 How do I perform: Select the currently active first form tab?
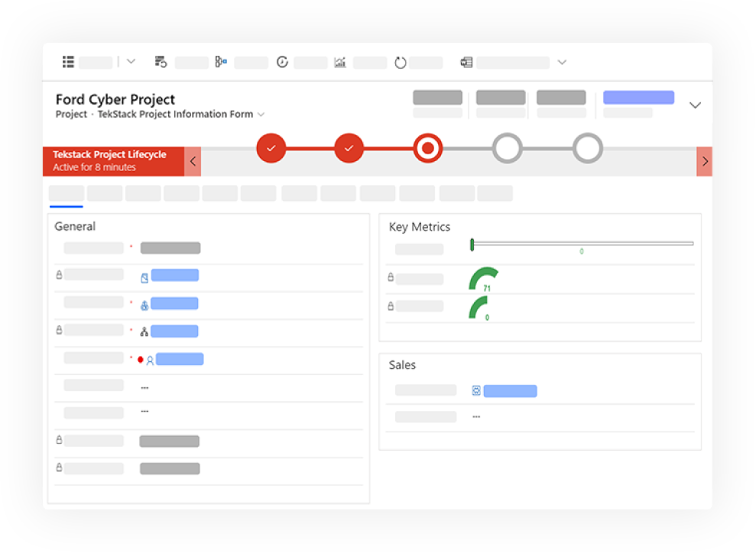(66, 193)
